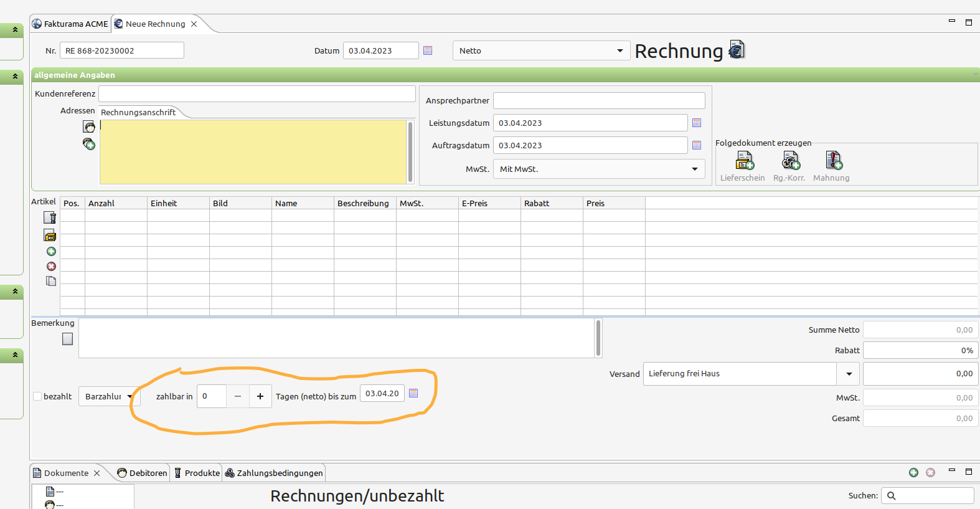Open the Barzahlung payment method dropdown
Image resolution: width=980 pixels, height=509 pixels.
[x=109, y=396]
